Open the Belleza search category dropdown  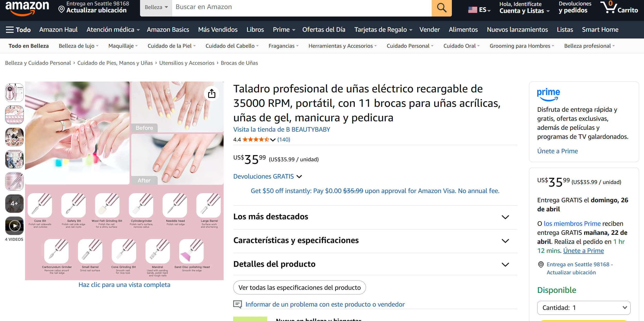156,7
